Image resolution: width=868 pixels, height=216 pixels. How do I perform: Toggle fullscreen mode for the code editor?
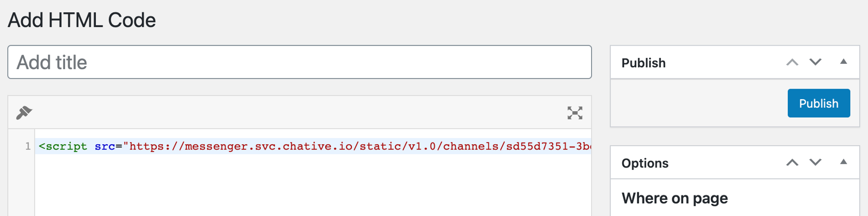click(x=575, y=113)
